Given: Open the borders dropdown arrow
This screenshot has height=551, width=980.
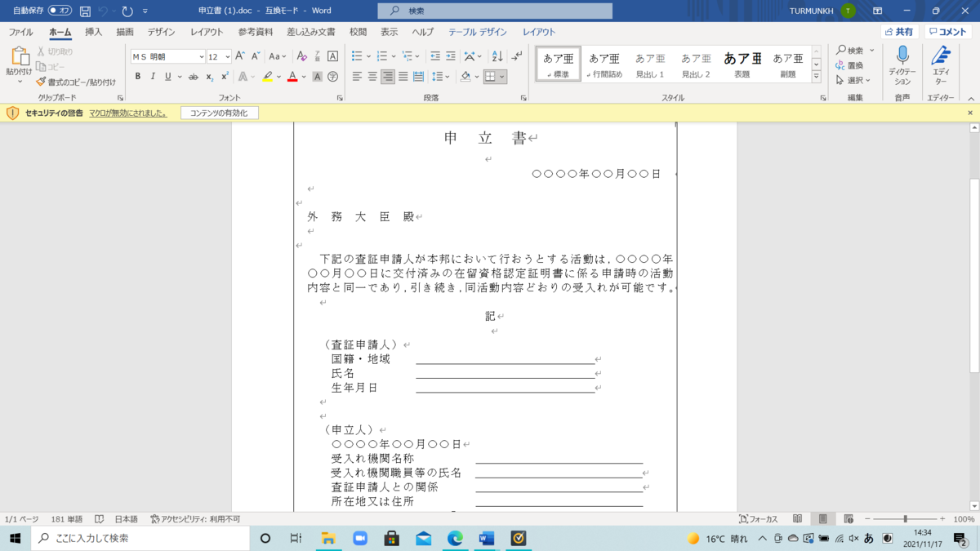Looking at the screenshot, I should tap(501, 77).
